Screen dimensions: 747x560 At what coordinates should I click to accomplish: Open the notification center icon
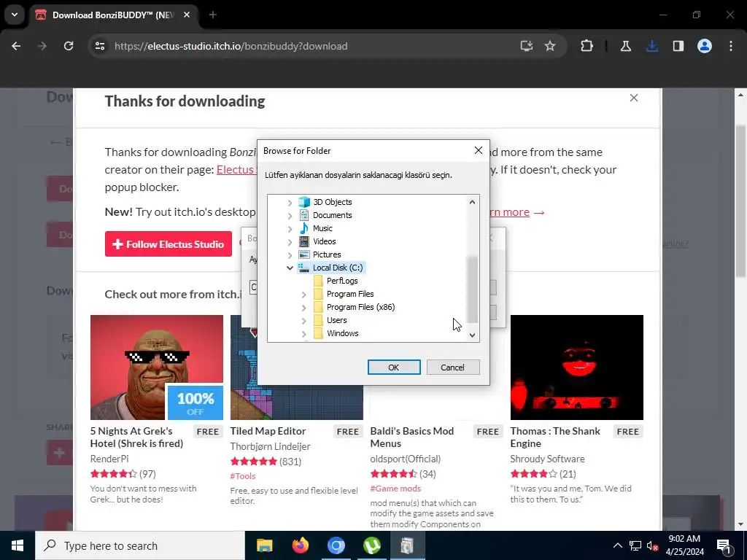coord(724,546)
